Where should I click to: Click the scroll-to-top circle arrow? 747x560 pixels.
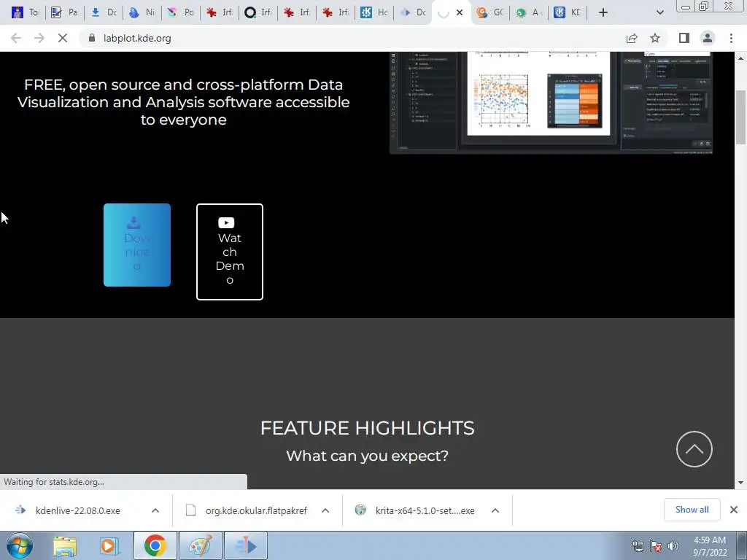point(694,449)
